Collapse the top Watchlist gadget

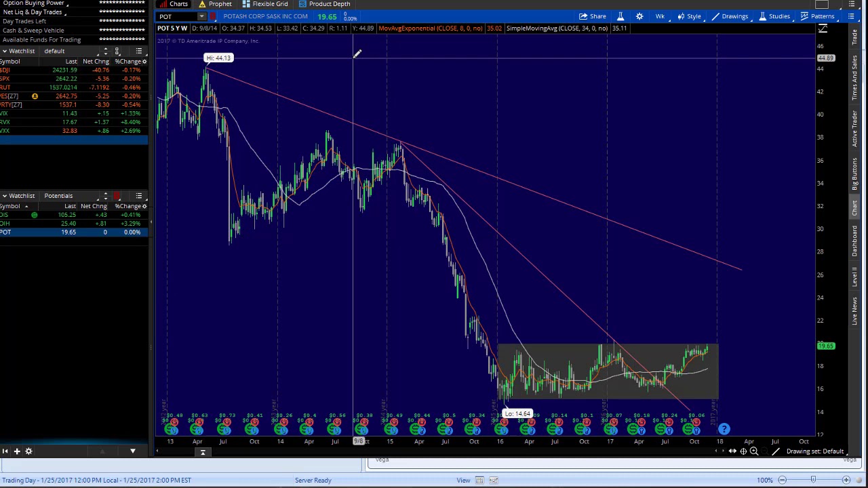(4, 52)
